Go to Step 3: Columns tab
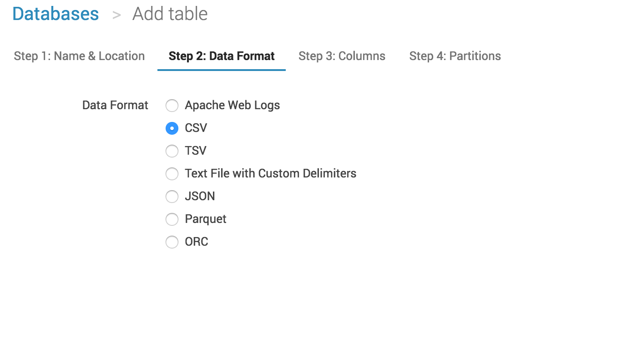 [x=342, y=56]
